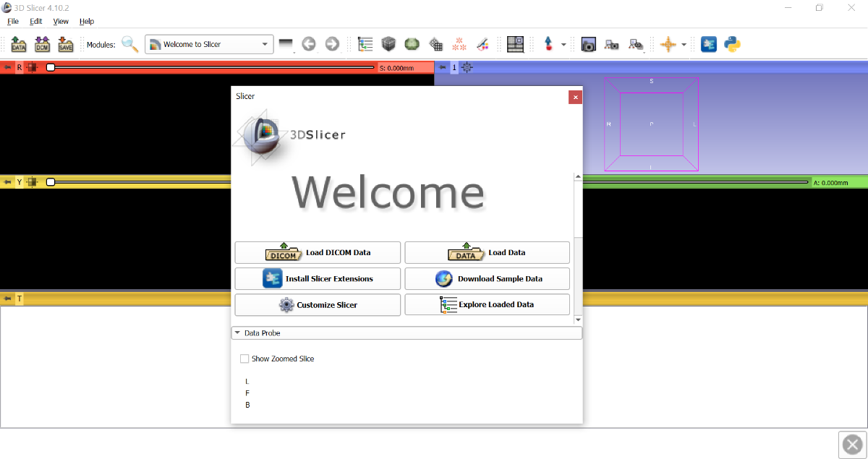Click the table view T pin icon
The image size is (868, 459).
7,299
